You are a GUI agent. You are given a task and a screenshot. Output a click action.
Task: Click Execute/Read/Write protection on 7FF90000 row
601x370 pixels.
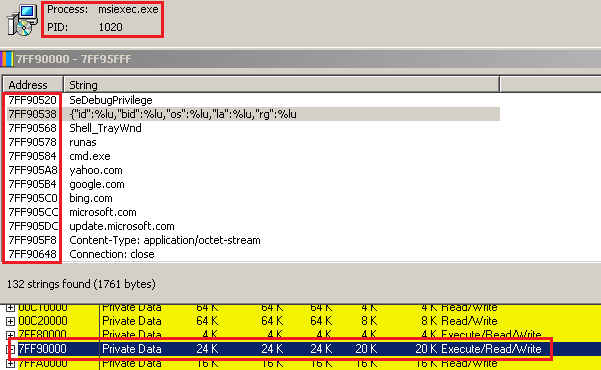[491, 349]
